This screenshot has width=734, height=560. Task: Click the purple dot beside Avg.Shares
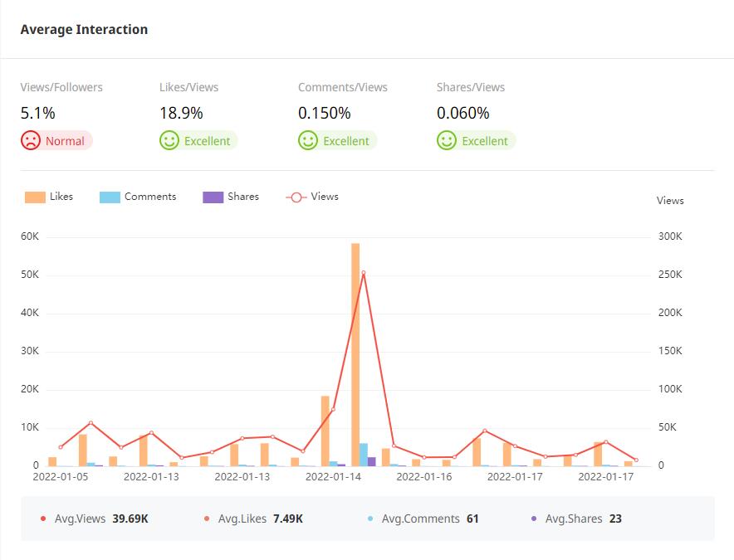[534, 519]
